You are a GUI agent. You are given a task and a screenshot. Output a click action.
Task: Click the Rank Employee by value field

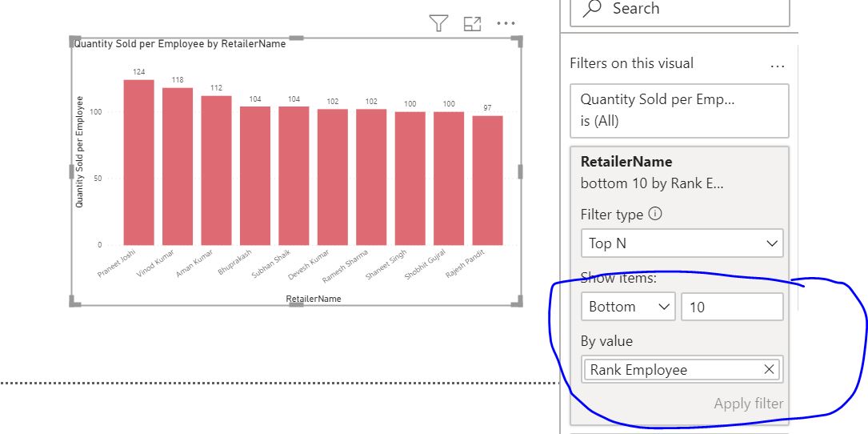(682, 370)
